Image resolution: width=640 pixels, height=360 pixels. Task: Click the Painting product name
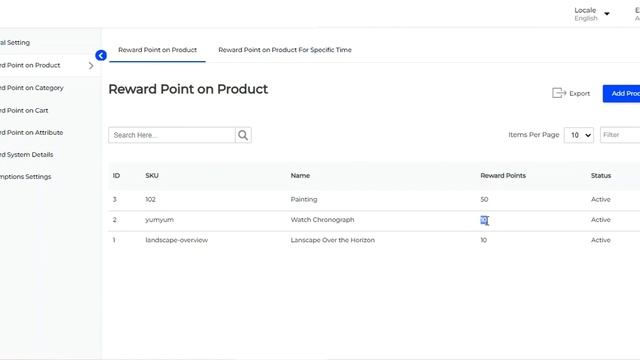pyautogui.click(x=304, y=200)
